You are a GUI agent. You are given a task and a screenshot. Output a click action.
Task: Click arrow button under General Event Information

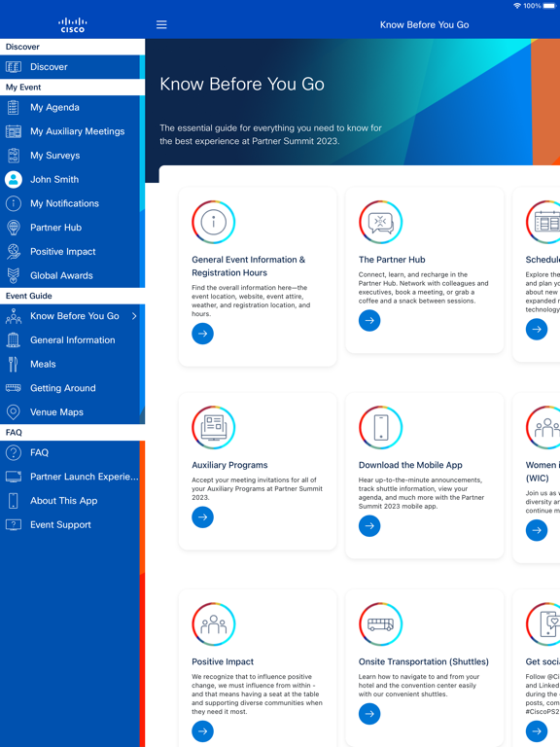pyautogui.click(x=202, y=334)
